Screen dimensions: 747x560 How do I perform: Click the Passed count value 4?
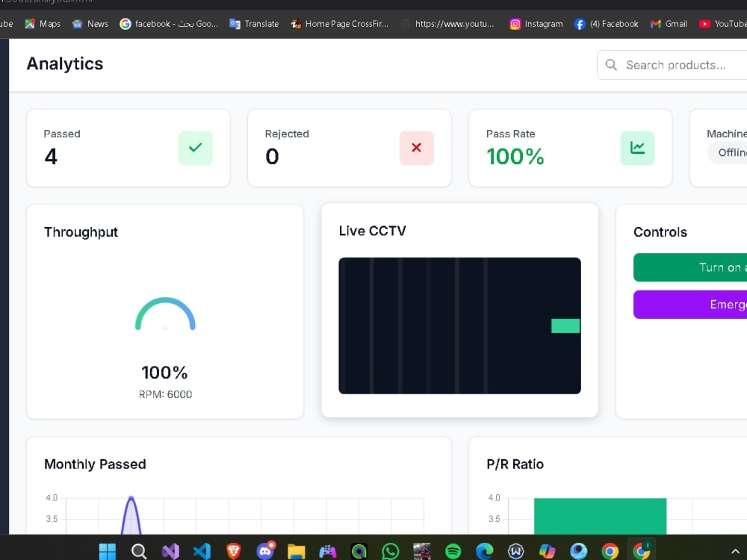(51, 157)
